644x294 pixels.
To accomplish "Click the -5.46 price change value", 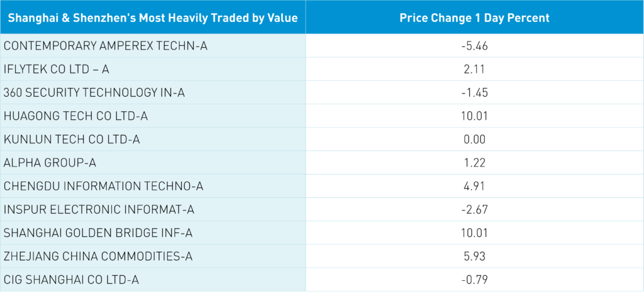I will click(x=474, y=46).
